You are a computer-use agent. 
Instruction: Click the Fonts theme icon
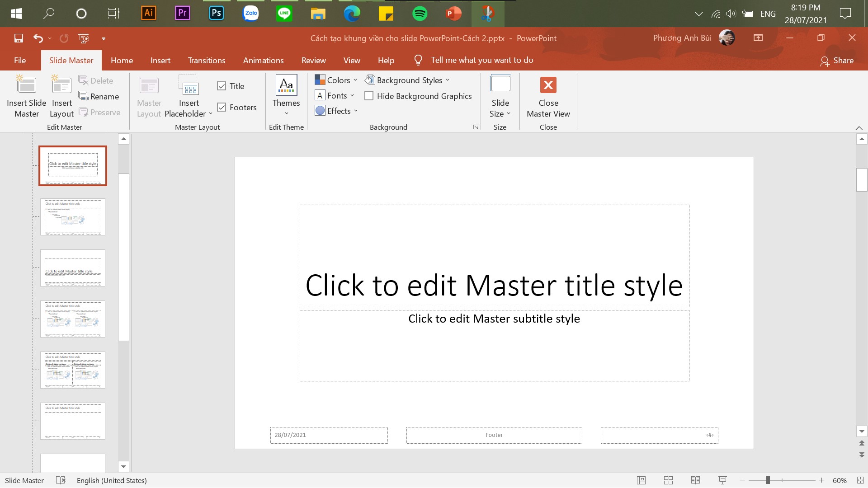click(x=320, y=95)
